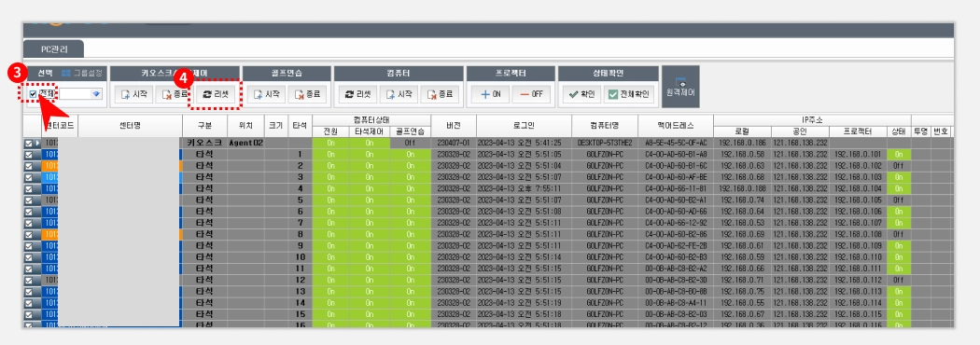
Task: Select the Off status cell for projector 192.168.0.108
Action: (898, 235)
